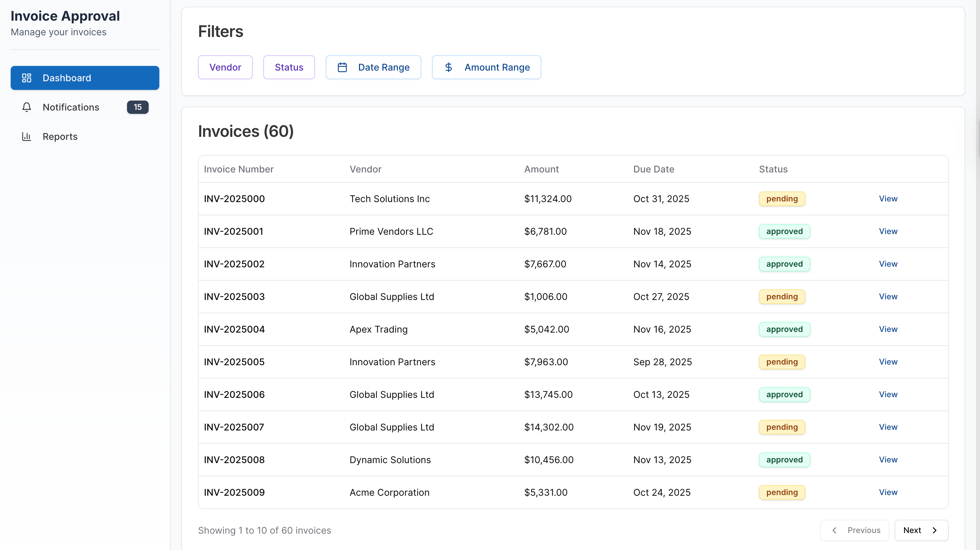The height and width of the screenshot is (550, 980).
Task: Open View link for Acme Corporation invoice
Action: (x=888, y=492)
